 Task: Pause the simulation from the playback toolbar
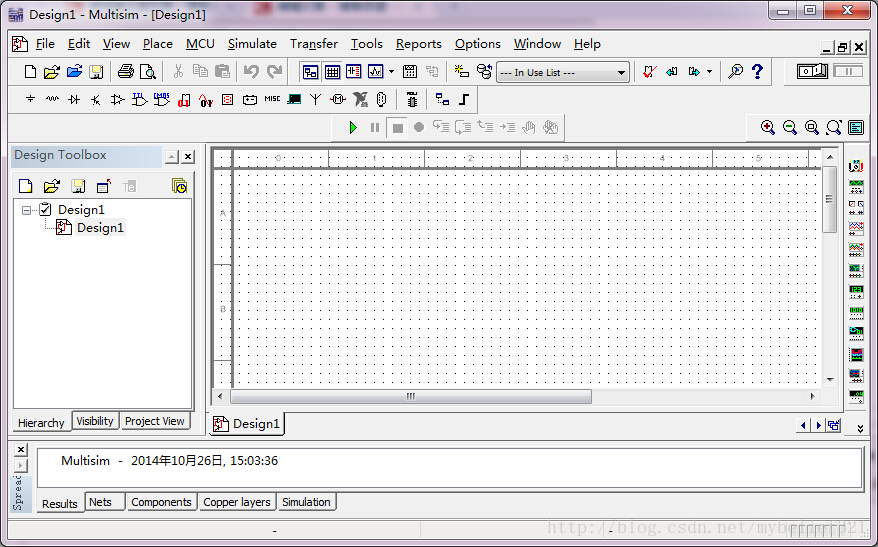tap(375, 128)
